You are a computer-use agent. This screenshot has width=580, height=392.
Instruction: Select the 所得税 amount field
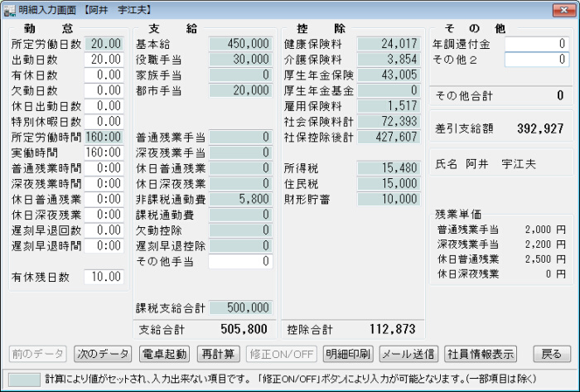(x=387, y=168)
